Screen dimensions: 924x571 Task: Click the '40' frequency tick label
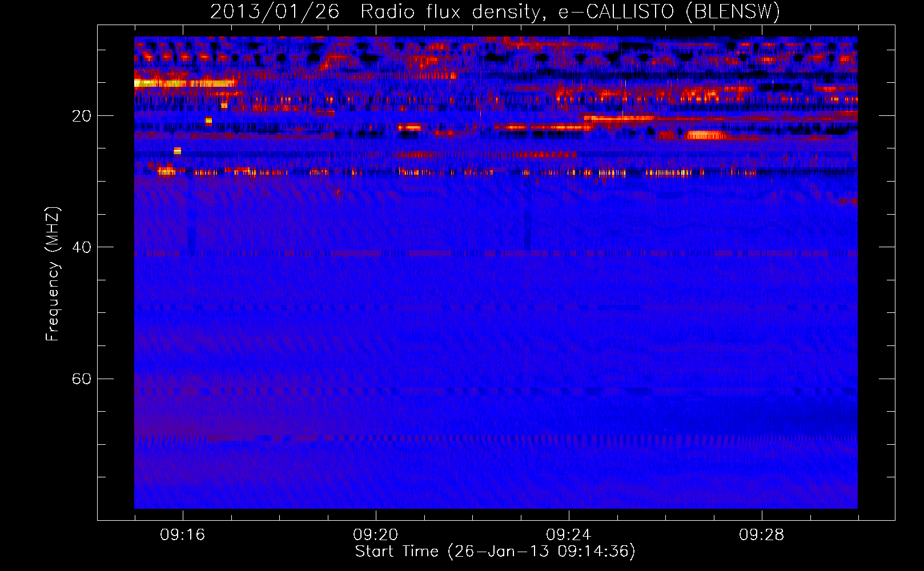point(81,247)
